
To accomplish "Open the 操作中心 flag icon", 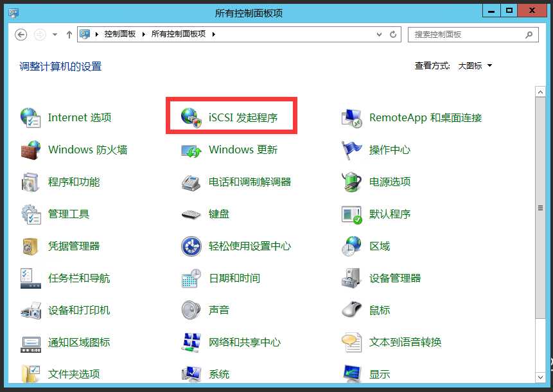I will (351, 150).
